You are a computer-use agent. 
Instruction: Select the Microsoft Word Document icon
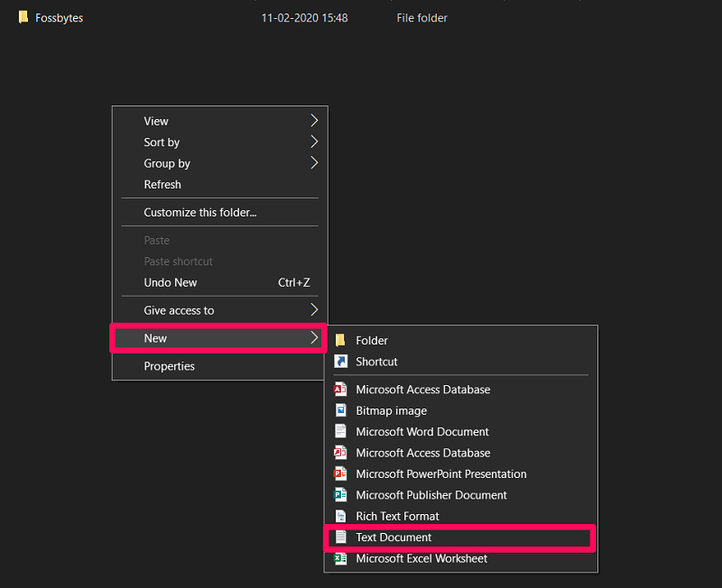341,431
